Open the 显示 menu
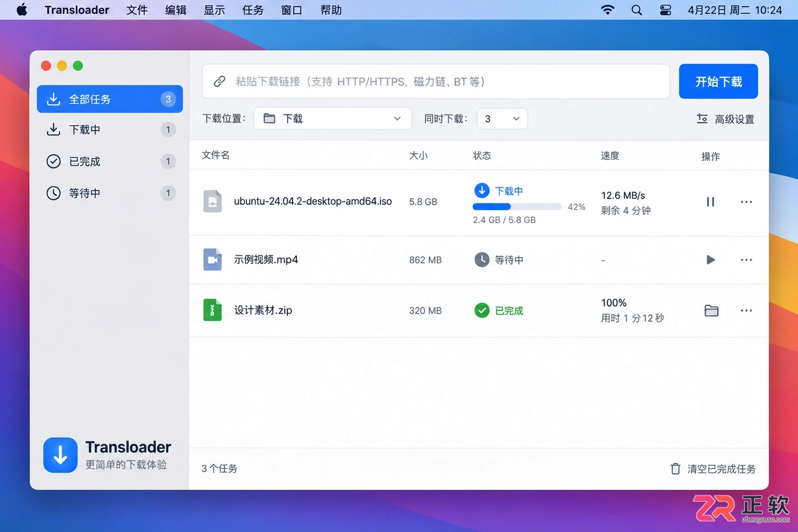This screenshot has height=532, width=798. click(214, 10)
